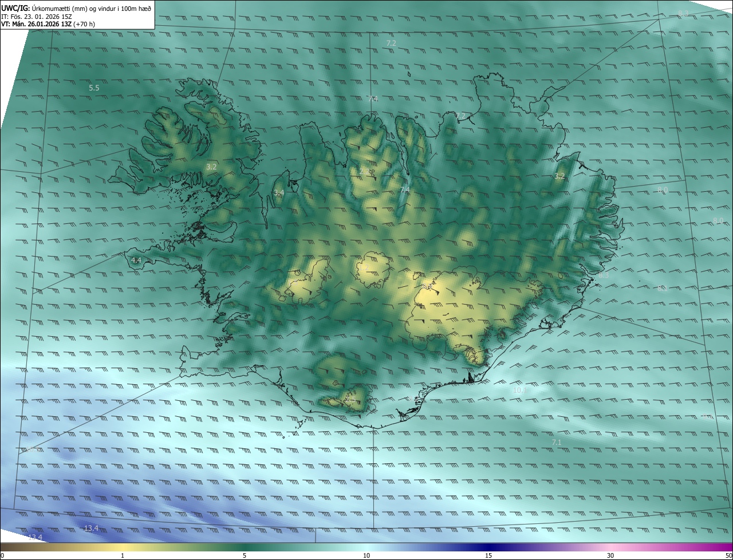Click the colorbar tick label 1
The height and width of the screenshot is (560, 733).
pyautogui.click(x=123, y=556)
